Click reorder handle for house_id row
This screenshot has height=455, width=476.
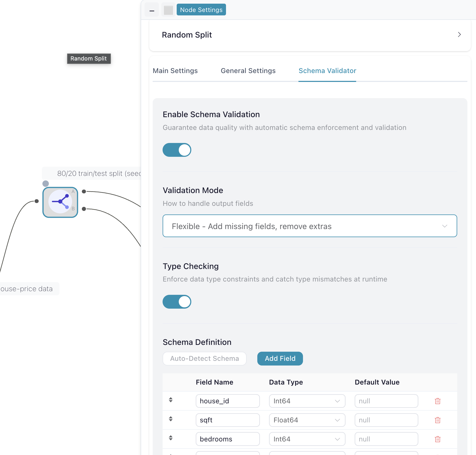pos(171,400)
